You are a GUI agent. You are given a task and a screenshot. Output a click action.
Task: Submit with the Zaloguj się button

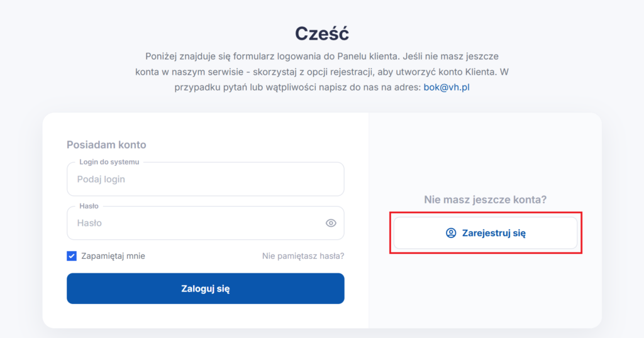coord(206,289)
